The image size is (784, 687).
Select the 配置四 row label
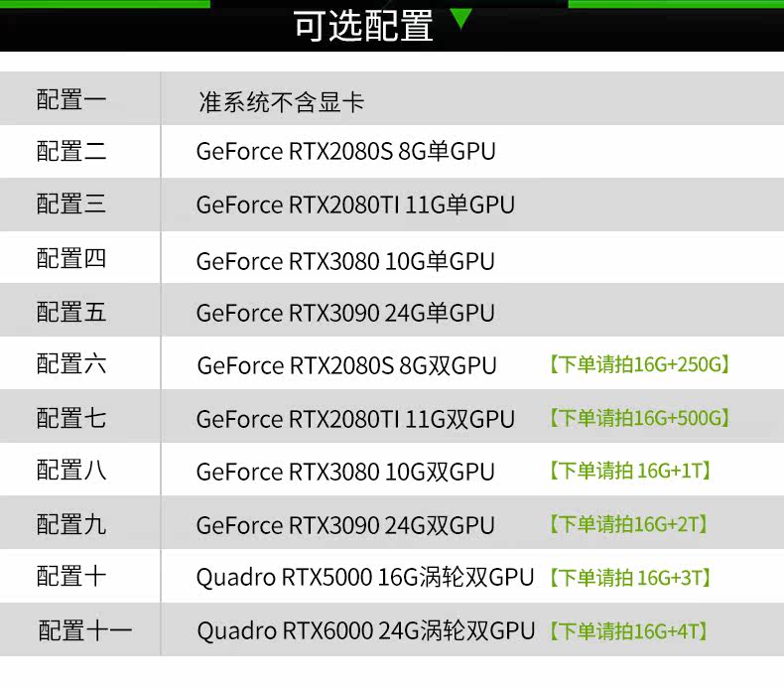click(71, 258)
